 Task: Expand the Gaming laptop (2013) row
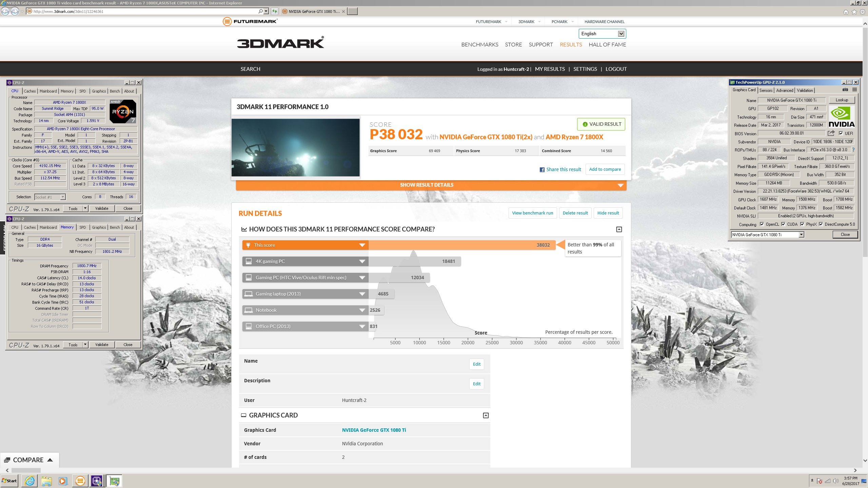pos(362,294)
